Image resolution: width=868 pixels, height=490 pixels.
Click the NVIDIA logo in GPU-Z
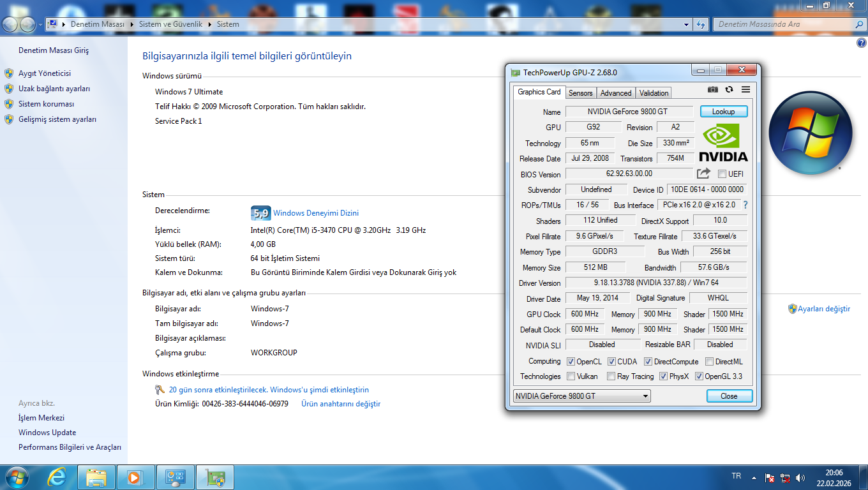[x=723, y=142]
